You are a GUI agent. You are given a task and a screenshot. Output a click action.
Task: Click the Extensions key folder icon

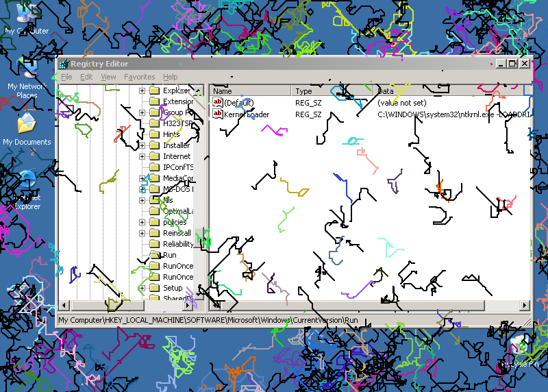coord(155,101)
